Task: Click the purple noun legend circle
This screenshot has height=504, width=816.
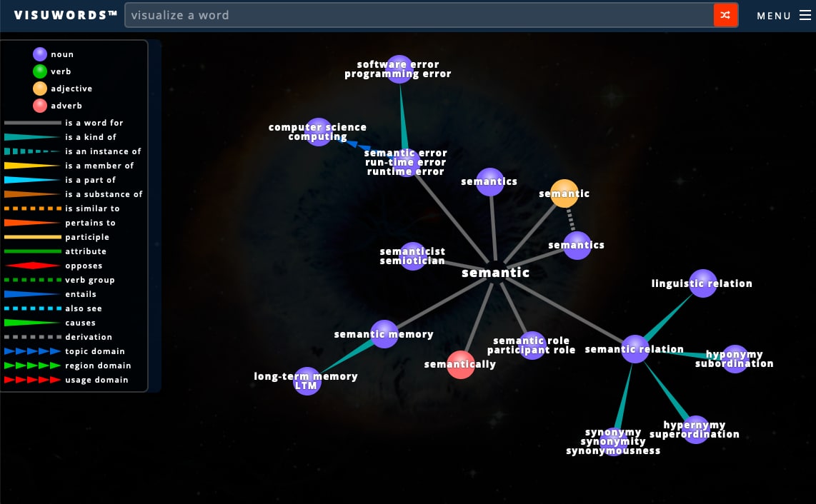Action: click(x=40, y=54)
